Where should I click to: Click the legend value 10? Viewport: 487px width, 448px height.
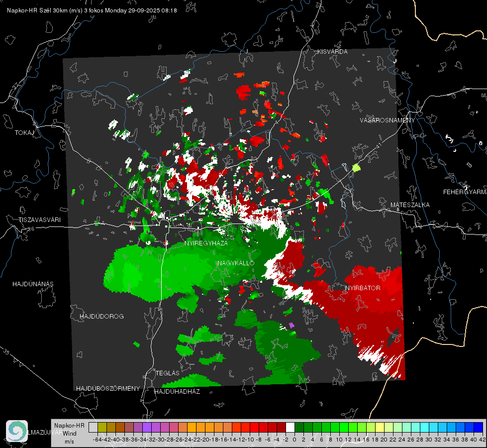pyautogui.click(x=339, y=440)
